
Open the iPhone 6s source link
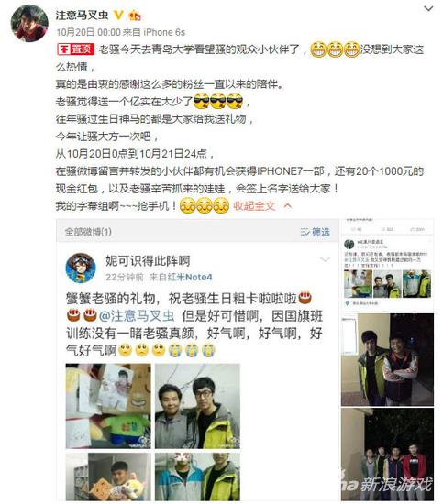coord(164,32)
